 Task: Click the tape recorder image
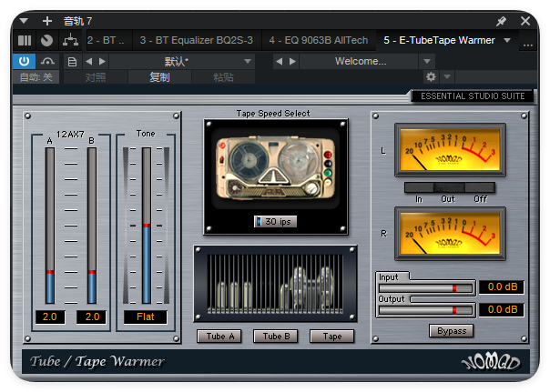click(x=276, y=169)
